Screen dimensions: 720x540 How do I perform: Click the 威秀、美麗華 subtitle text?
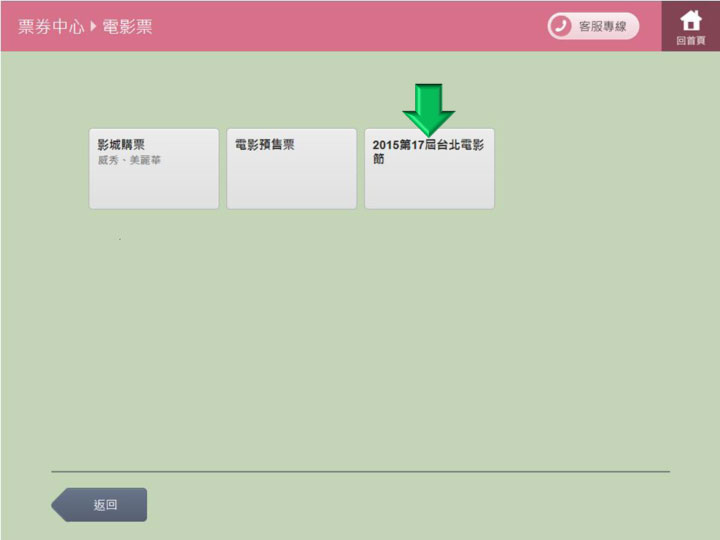click(129, 160)
